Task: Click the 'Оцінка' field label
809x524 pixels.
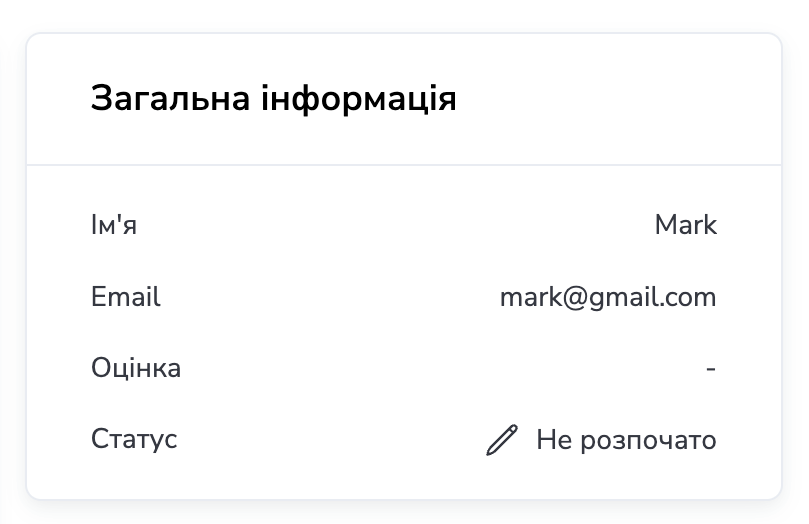Action: click(136, 368)
